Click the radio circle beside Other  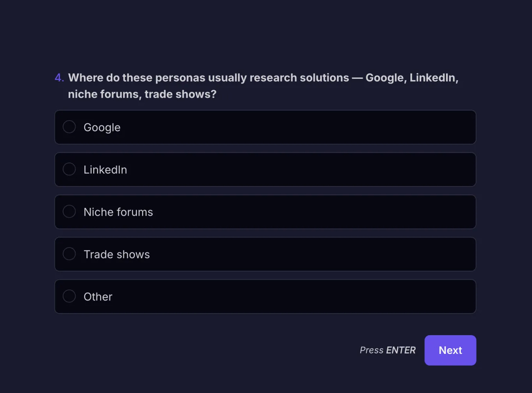(x=69, y=296)
